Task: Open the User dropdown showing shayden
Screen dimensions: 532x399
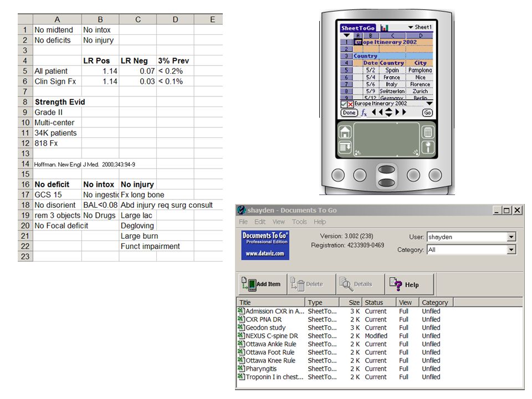Action: point(511,237)
